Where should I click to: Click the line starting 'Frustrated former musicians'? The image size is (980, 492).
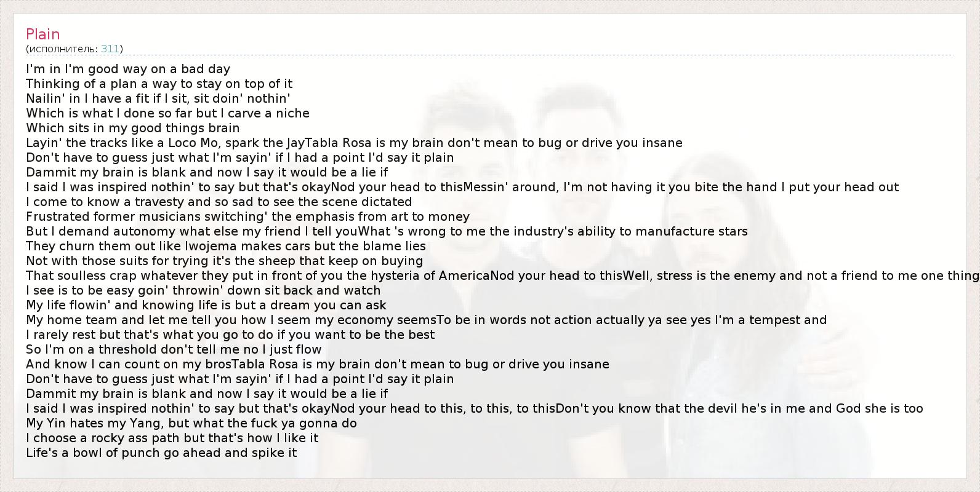[247, 216]
